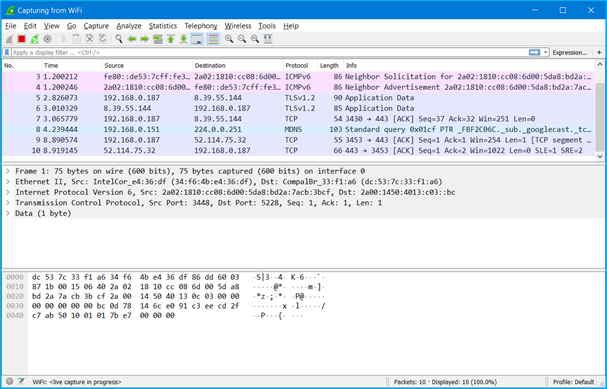The width and height of the screenshot is (607, 389).
Task: Open the Tools menu
Action: coord(267,26)
